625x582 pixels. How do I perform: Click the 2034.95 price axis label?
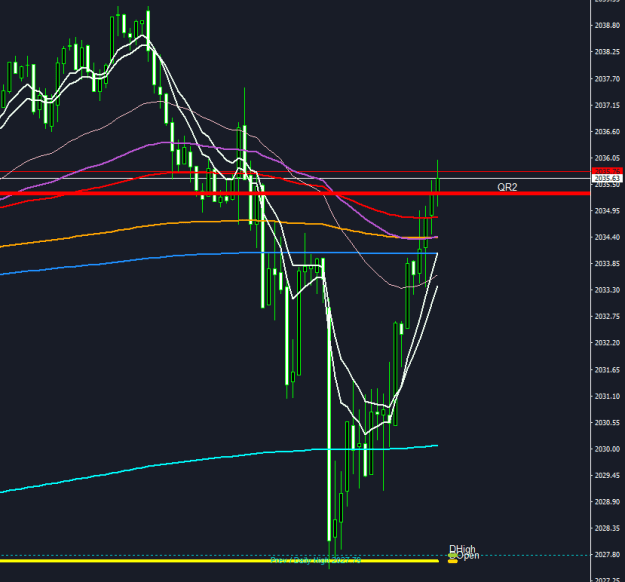coord(607,211)
